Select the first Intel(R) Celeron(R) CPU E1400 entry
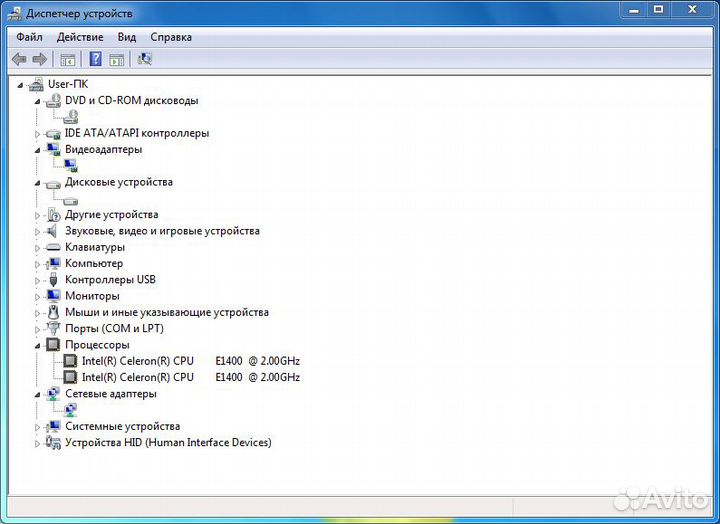The height and width of the screenshot is (524, 720). click(191, 361)
